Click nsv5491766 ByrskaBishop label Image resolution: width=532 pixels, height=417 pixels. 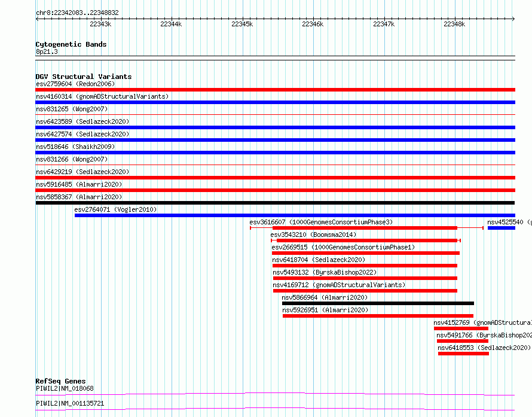click(x=484, y=335)
